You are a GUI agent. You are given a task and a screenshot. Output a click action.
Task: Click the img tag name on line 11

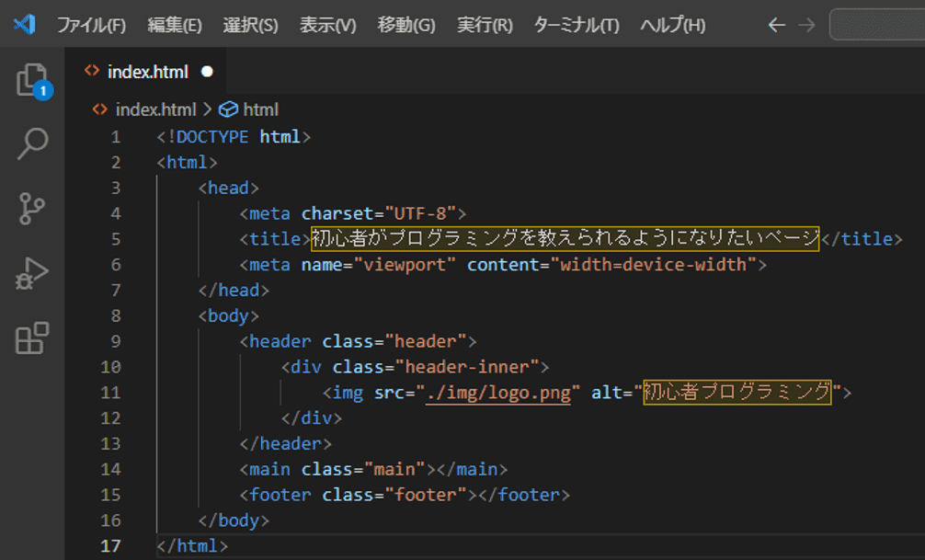click(x=348, y=393)
